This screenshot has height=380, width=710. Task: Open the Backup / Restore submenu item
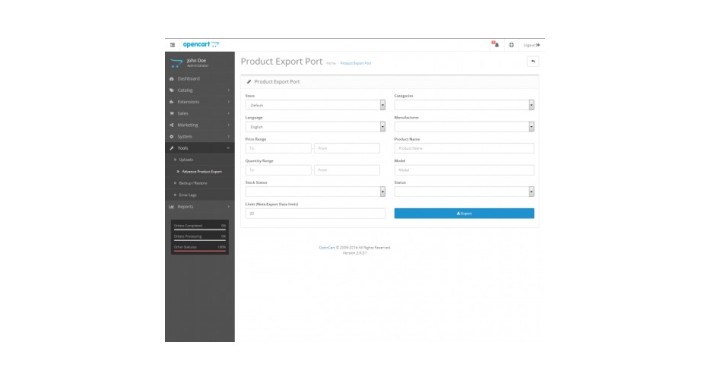click(200, 183)
